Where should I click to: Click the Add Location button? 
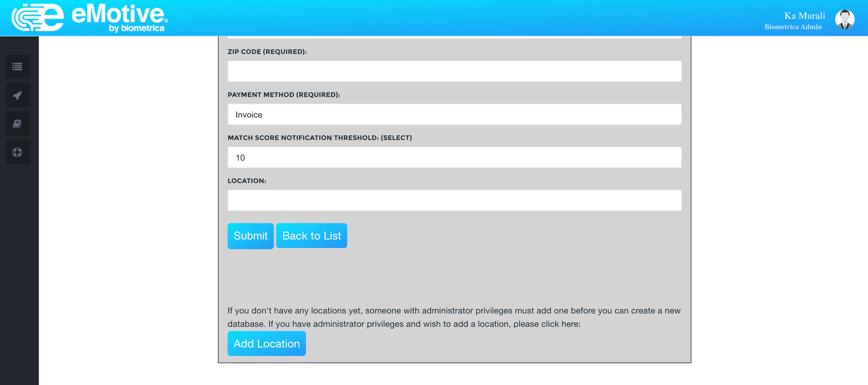coord(266,343)
